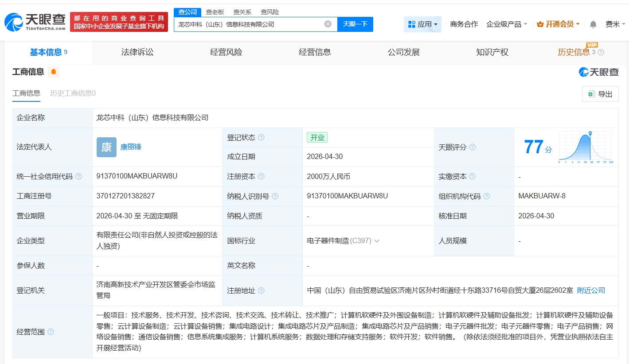Open legal representative 康丽锋 profile link
This screenshot has height=364, width=629.
tap(131, 147)
